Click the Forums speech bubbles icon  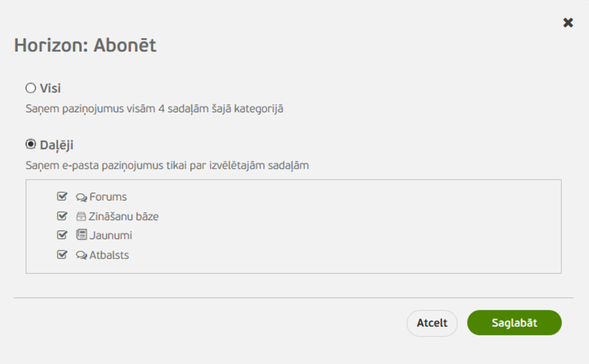point(81,197)
